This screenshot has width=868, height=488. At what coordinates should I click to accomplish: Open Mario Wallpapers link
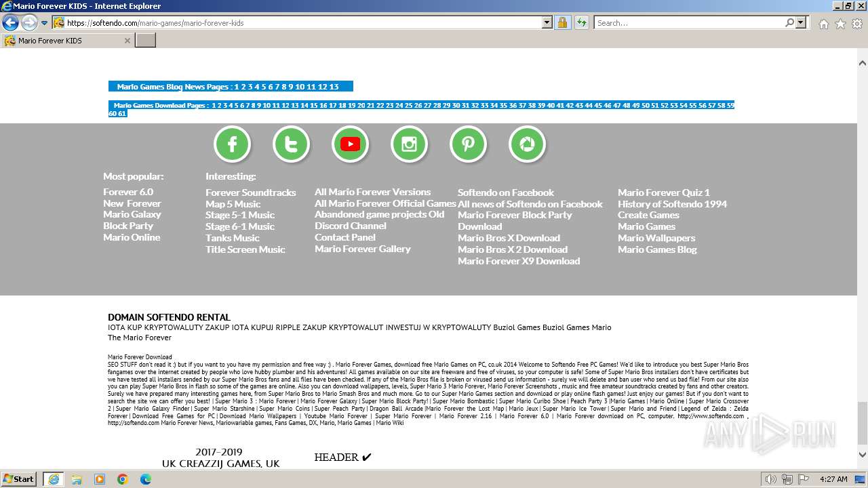[656, 238]
